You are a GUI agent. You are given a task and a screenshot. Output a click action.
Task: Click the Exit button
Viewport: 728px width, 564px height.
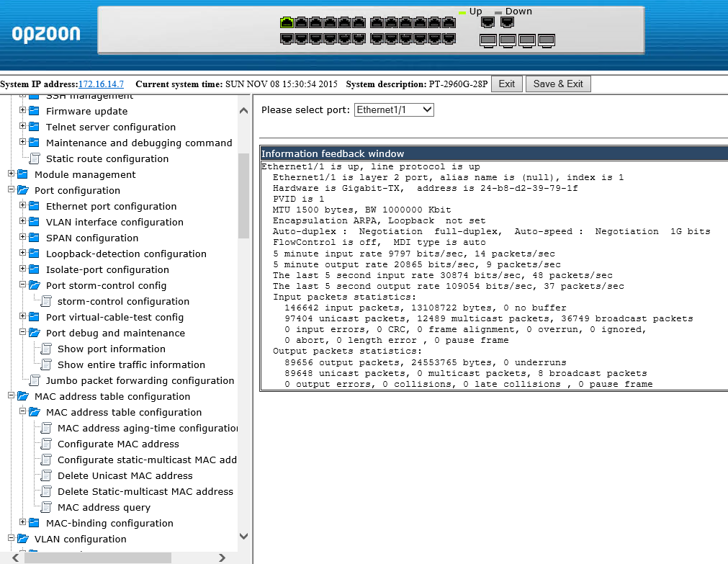(x=506, y=84)
